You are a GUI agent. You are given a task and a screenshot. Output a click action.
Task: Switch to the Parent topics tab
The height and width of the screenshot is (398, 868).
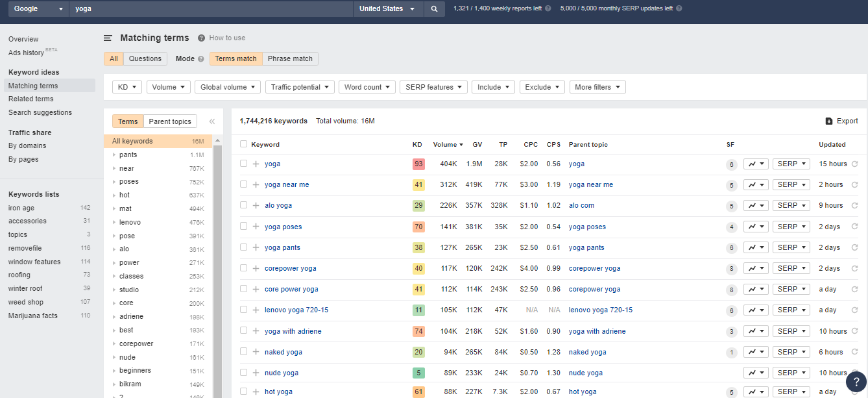[169, 121]
